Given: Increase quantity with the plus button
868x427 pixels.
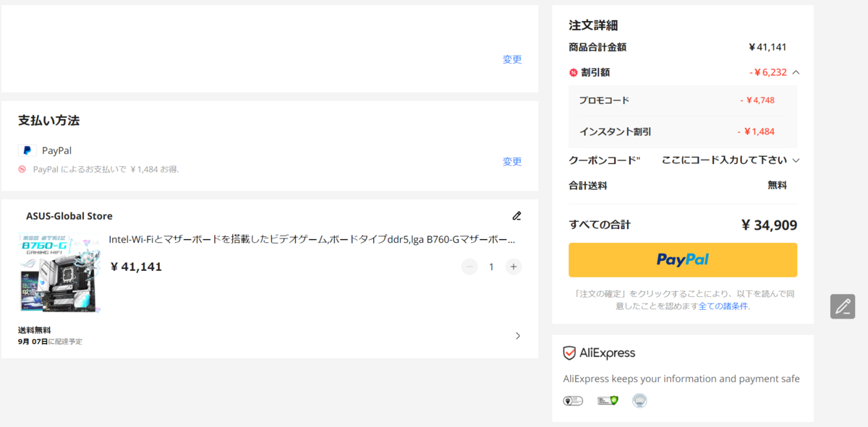Looking at the screenshot, I should pyautogui.click(x=514, y=267).
